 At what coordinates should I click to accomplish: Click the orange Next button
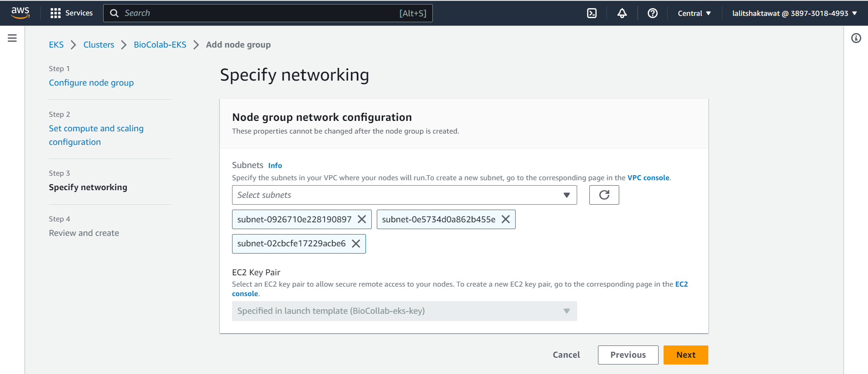coord(686,355)
